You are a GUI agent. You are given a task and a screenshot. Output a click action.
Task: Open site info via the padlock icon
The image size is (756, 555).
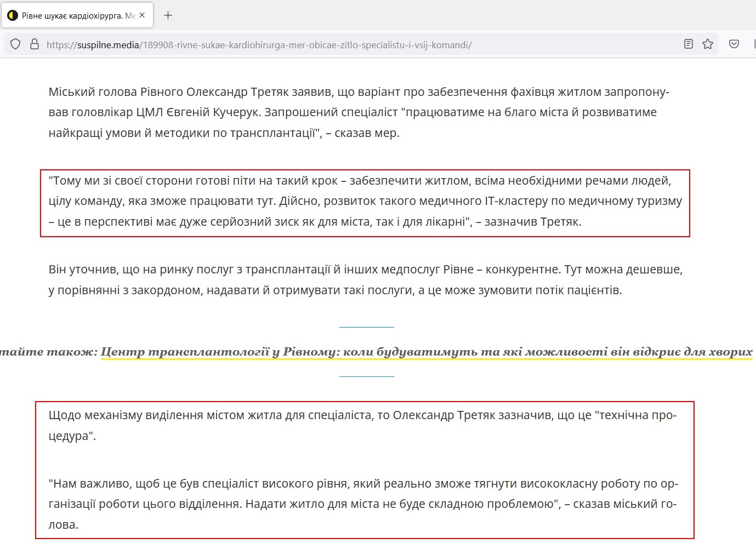click(34, 44)
